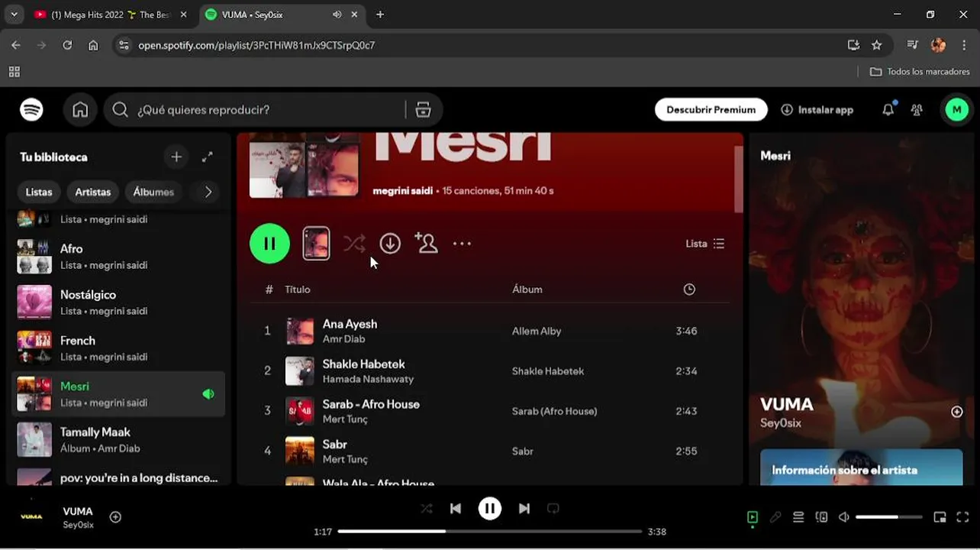Sort tracks by the Título column
This screenshot has height=550, width=980.
tap(298, 290)
